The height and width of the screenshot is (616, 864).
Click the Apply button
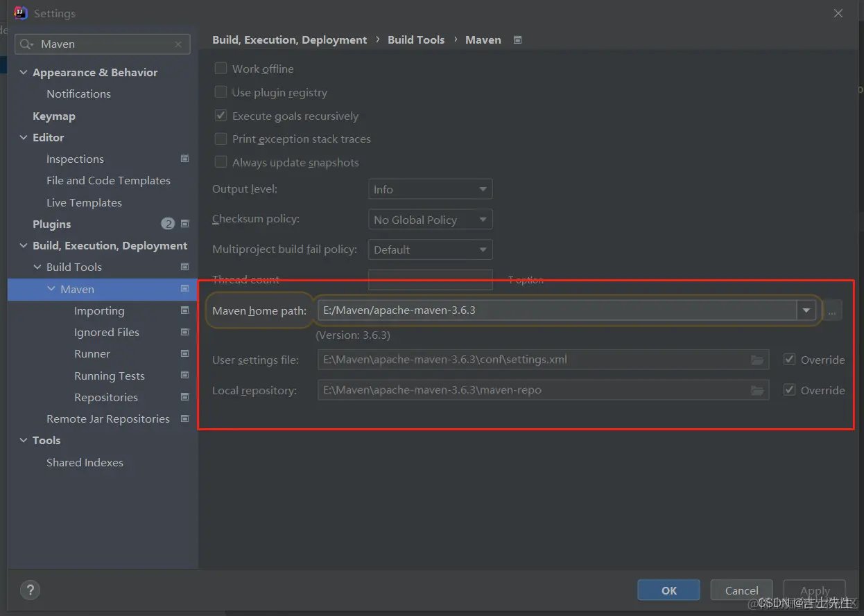pyautogui.click(x=815, y=590)
